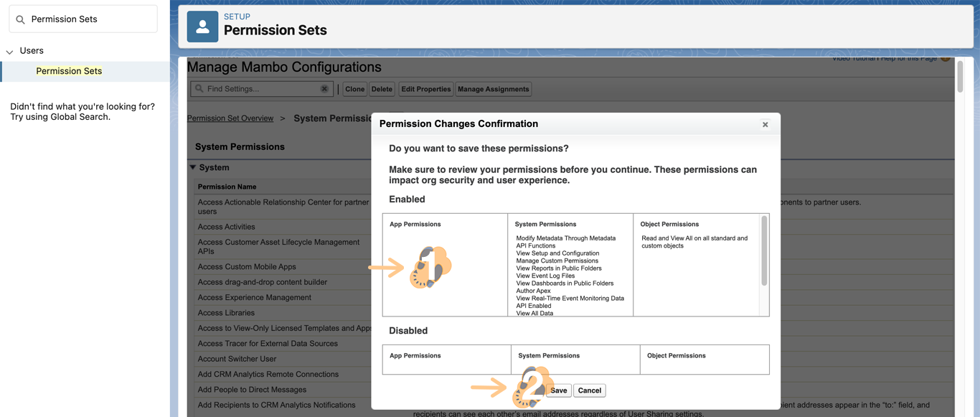Open Edit Properties
Image resolution: width=980 pixels, height=417 pixels.
coord(425,89)
